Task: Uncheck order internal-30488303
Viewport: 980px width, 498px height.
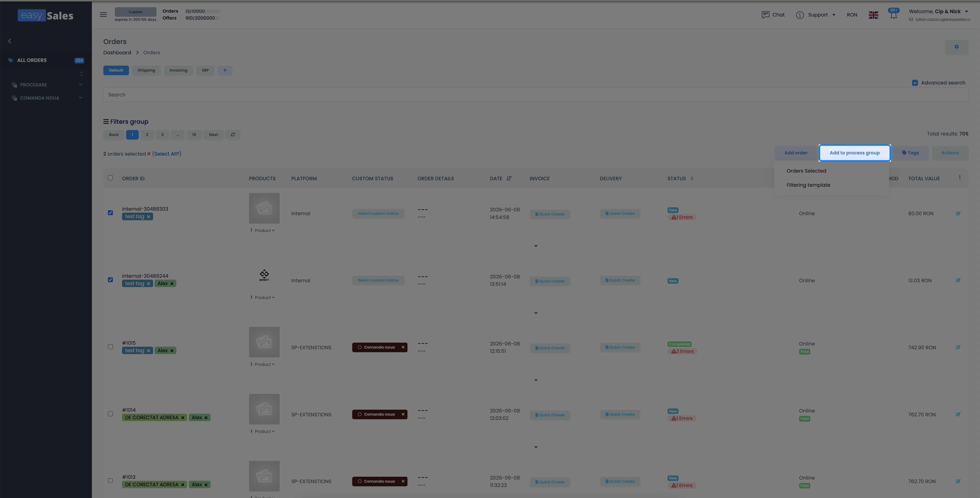Action: point(110,213)
